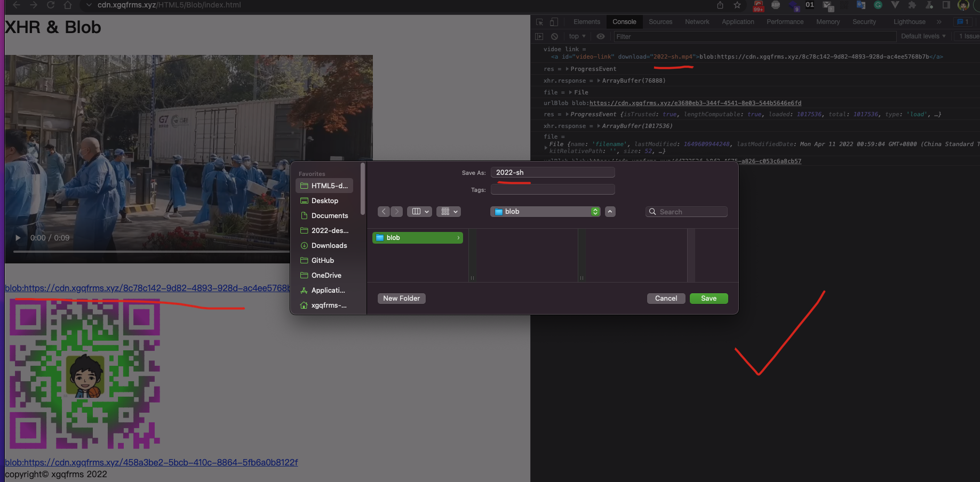980x482 pixels.
Task: Clear the console
Action: pyautogui.click(x=554, y=36)
